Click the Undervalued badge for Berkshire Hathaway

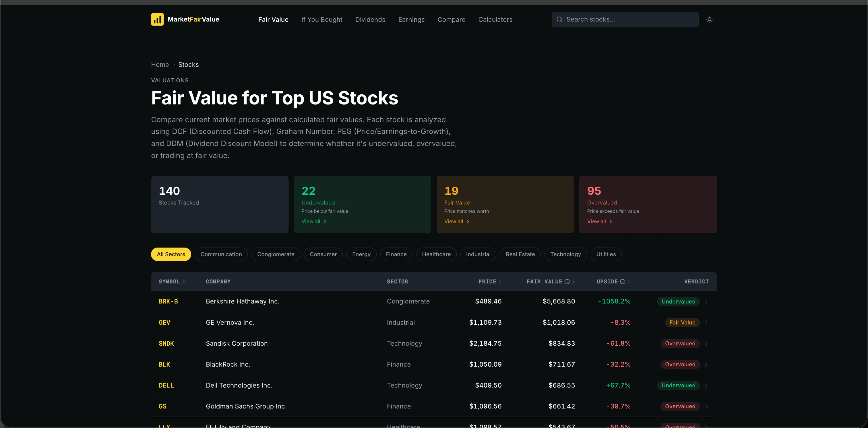678,301
